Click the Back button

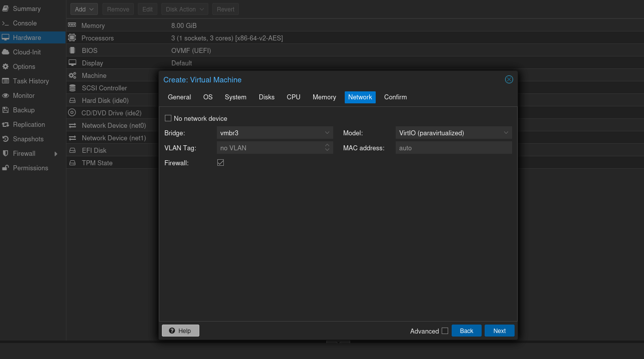point(467,331)
